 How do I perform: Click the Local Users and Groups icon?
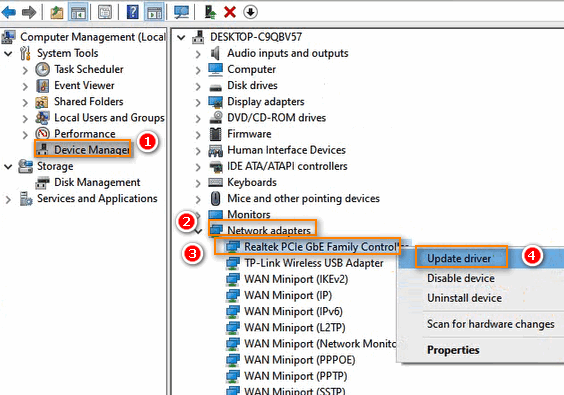coord(42,118)
